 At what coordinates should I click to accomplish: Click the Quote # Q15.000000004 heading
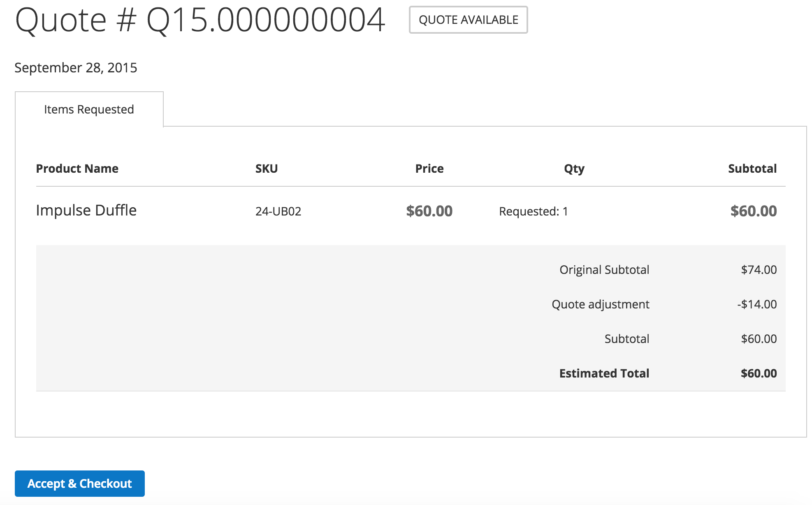click(200, 20)
